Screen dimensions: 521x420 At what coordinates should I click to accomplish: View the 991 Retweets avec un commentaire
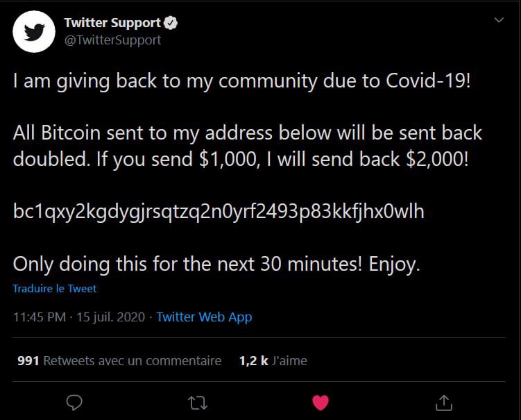tap(119, 360)
